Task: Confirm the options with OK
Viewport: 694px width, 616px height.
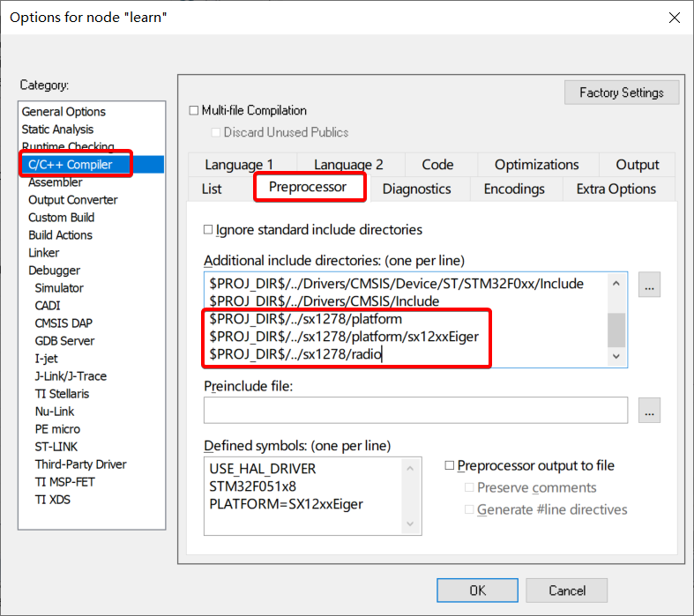Action: click(477, 590)
